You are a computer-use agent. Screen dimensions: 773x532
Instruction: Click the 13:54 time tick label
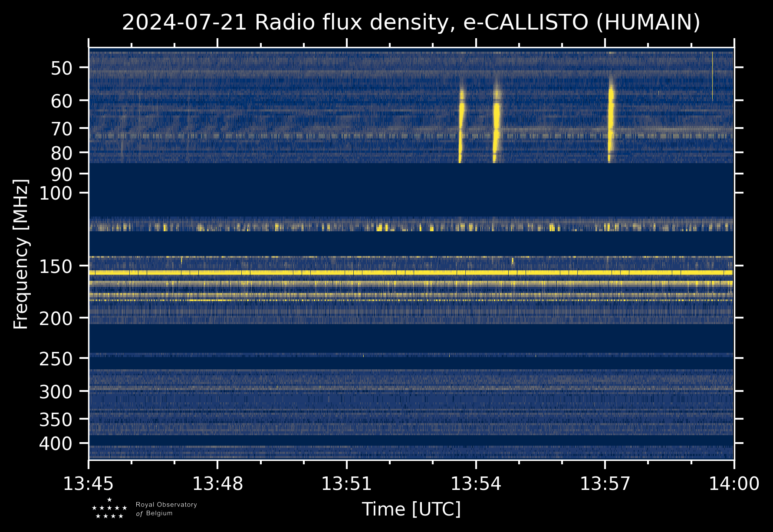click(476, 483)
